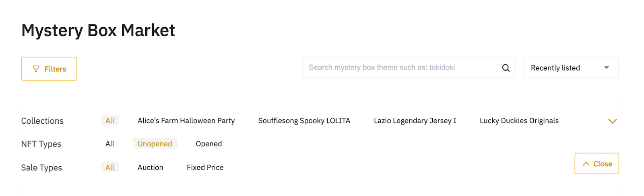The width and height of the screenshot is (644, 196).
Task: Choose the Lucky Duckies Originals collection
Action: [x=519, y=120]
